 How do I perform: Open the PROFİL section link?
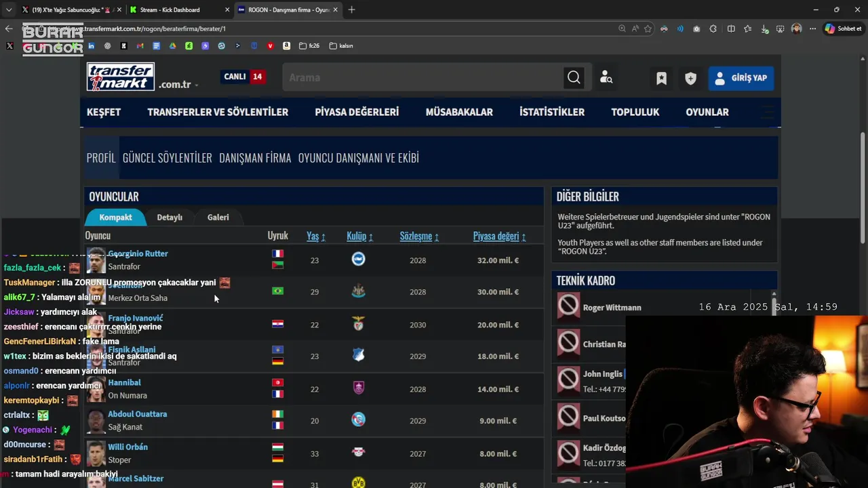101,157
